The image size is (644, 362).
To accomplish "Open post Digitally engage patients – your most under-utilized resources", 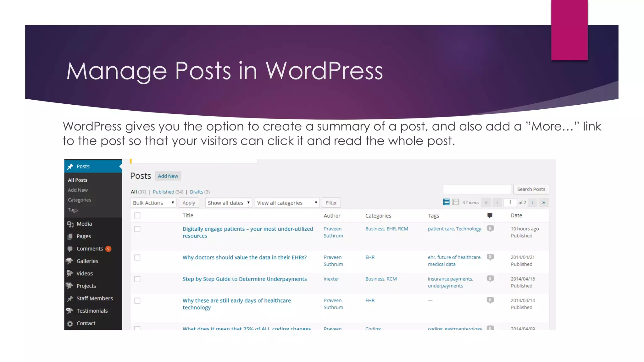I will (x=248, y=233).
